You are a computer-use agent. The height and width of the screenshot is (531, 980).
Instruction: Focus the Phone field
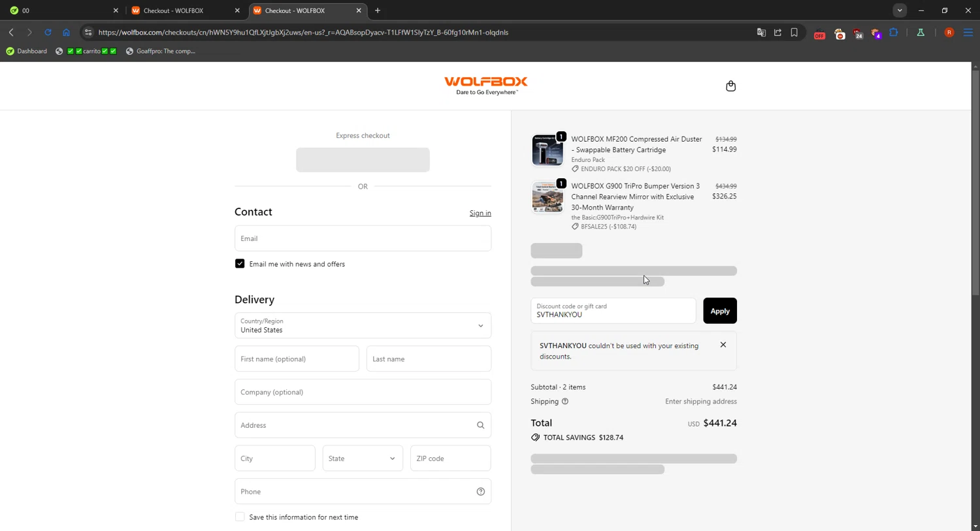click(363, 492)
